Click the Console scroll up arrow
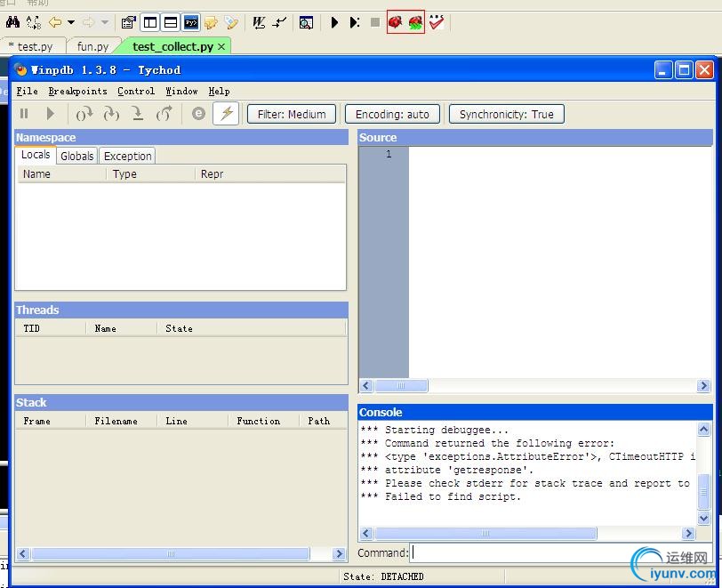722x588 pixels. (x=703, y=430)
